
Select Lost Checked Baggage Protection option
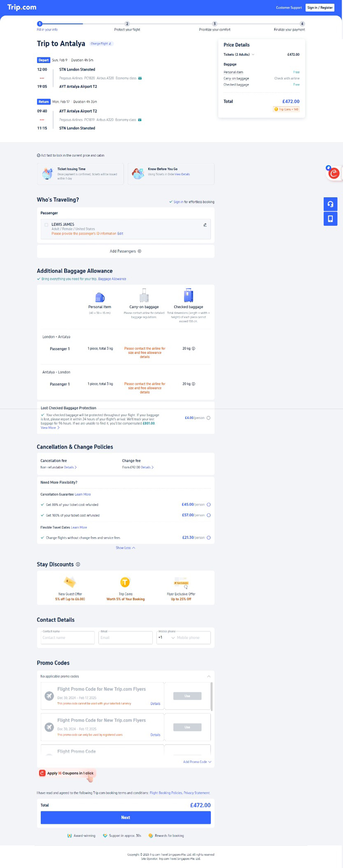208,418
